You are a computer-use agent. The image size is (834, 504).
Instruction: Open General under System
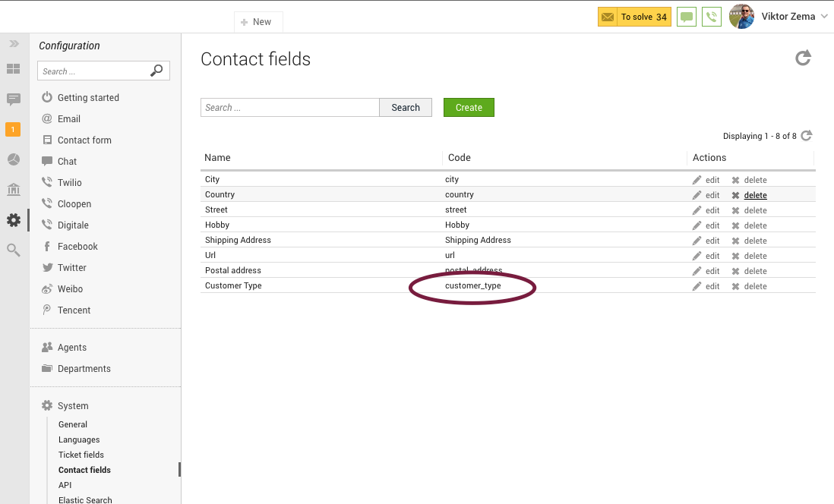coord(73,424)
